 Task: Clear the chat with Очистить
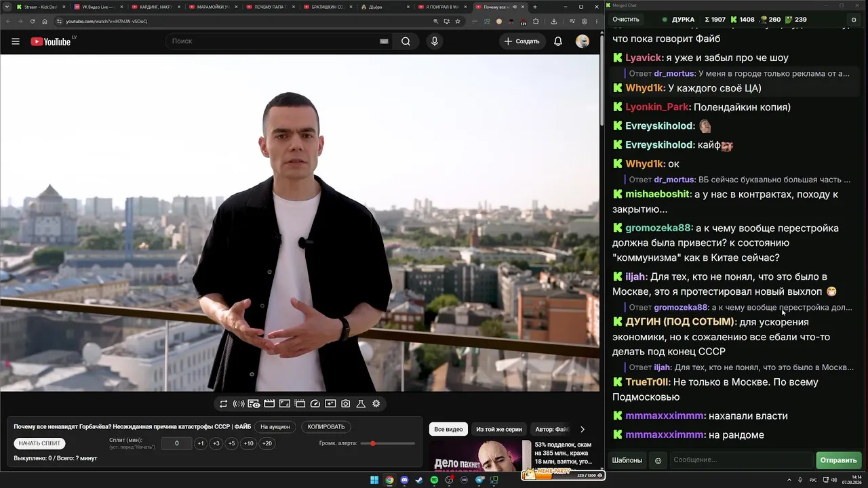click(x=626, y=20)
